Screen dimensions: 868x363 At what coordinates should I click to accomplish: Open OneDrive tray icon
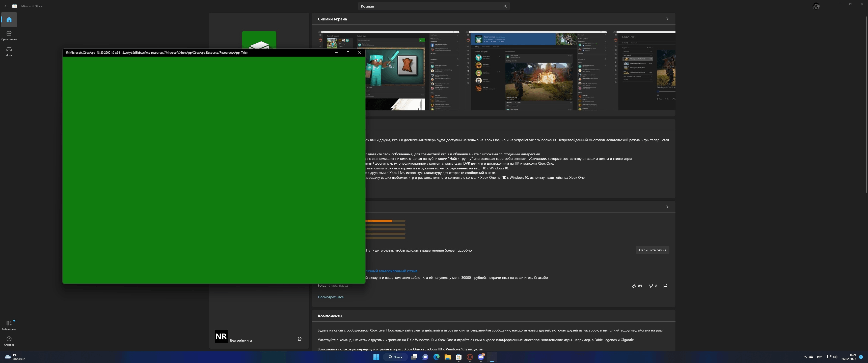pyautogui.click(x=811, y=357)
